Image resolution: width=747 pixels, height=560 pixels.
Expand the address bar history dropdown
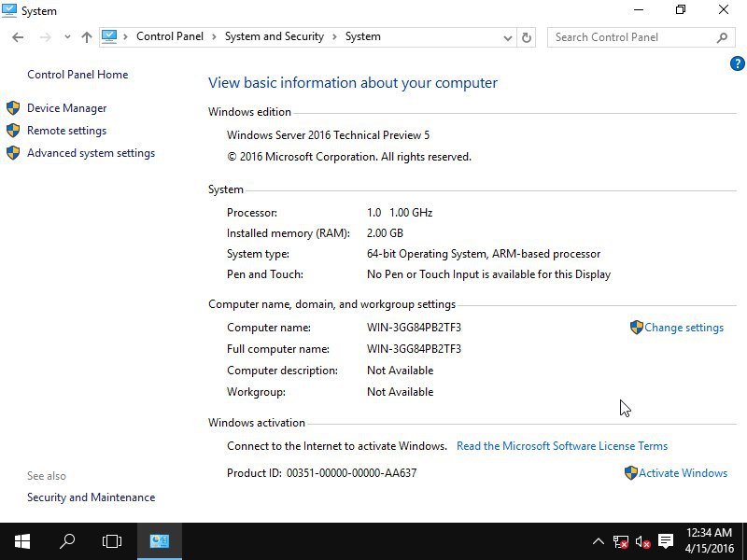(508, 37)
